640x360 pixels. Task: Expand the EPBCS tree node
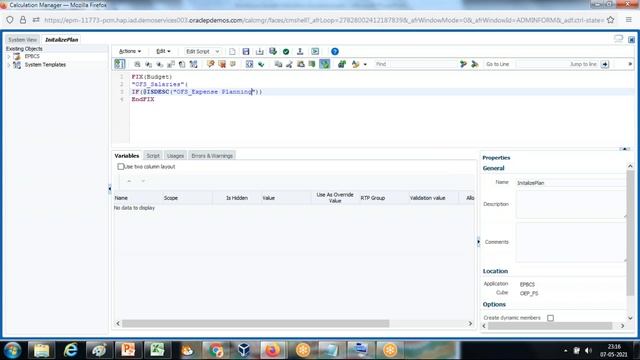click(x=9, y=56)
